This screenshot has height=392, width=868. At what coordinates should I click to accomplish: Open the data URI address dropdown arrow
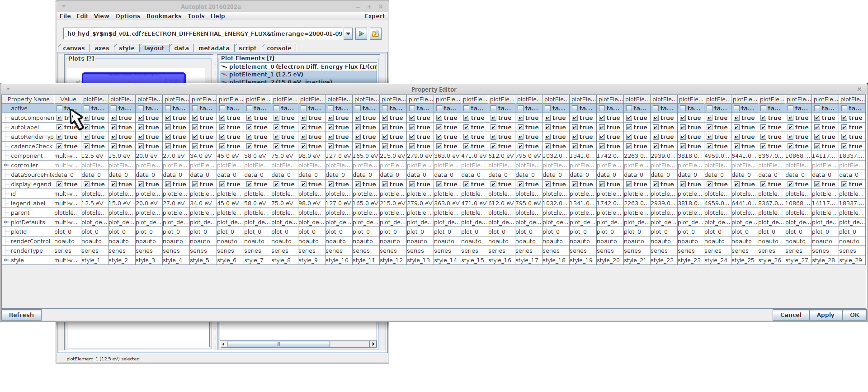point(348,34)
